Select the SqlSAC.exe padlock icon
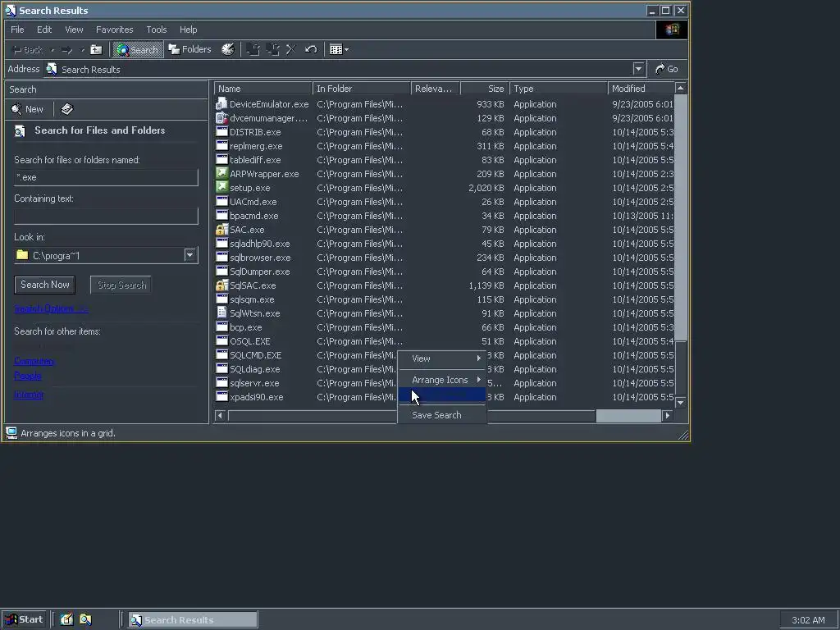840x630 pixels. click(221, 285)
